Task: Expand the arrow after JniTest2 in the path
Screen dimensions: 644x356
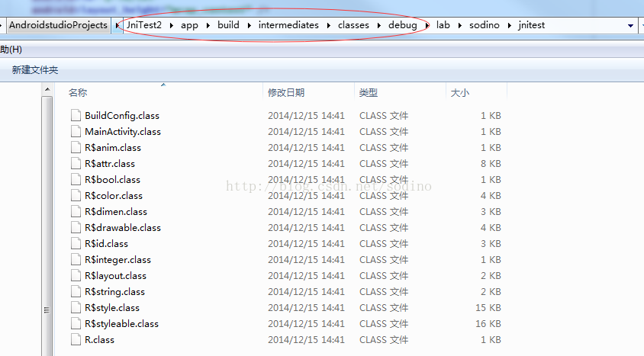Action: coord(172,25)
